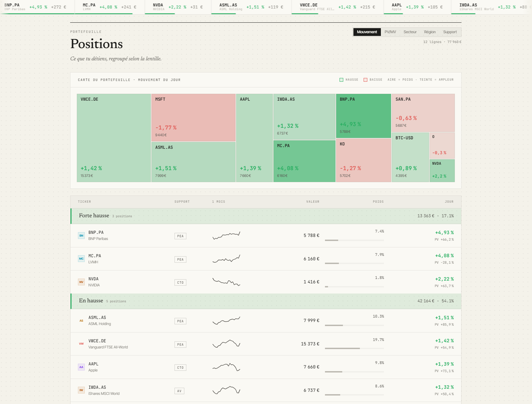Screen dimensions: 532x404
Task: Sort by the Support column header
Action: tap(182, 202)
